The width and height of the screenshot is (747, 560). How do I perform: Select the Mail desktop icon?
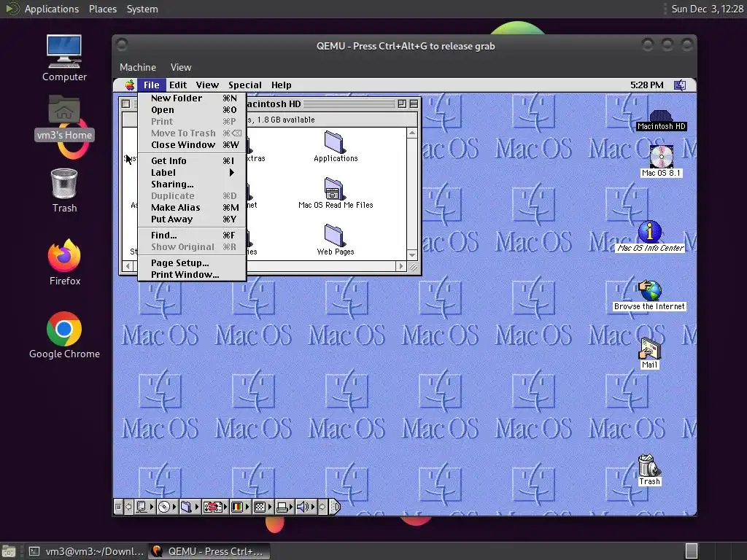[x=649, y=354]
